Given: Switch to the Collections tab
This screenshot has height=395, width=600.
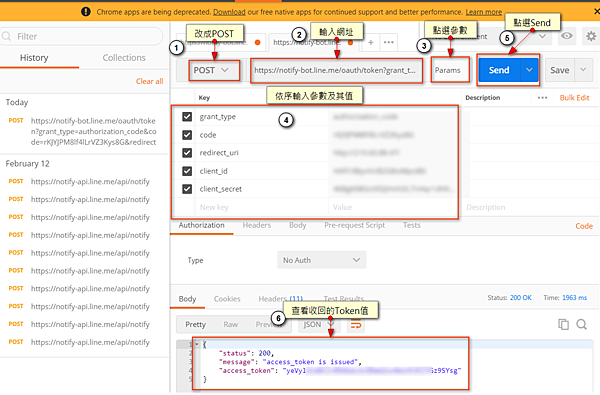Looking at the screenshot, I should [124, 58].
